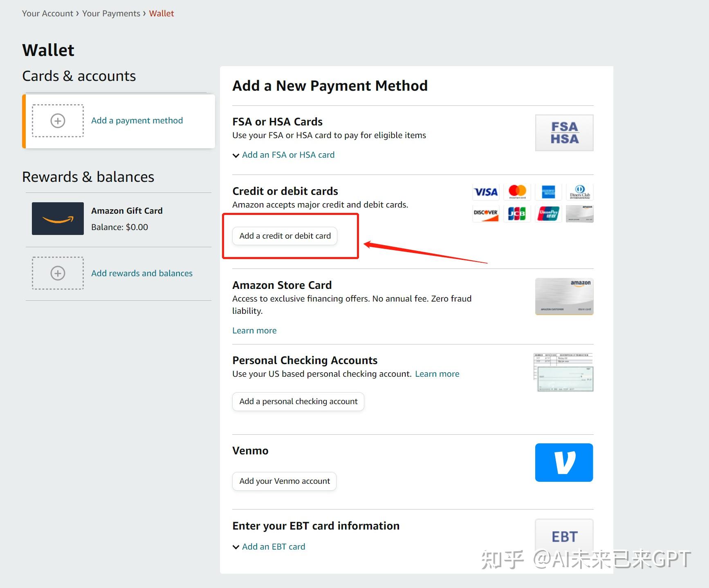The image size is (709, 588).
Task: Expand the Add an FSA or HSA card chevron
Action: [236, 155]
